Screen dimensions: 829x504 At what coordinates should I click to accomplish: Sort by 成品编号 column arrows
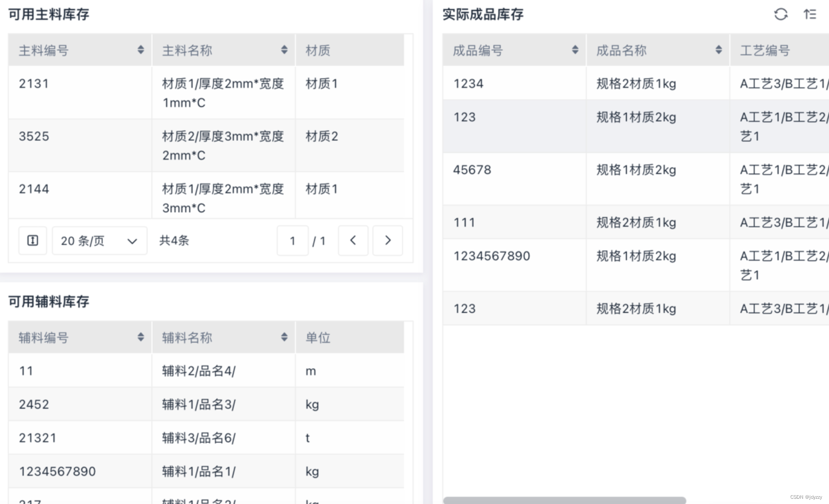coord(575,50)
